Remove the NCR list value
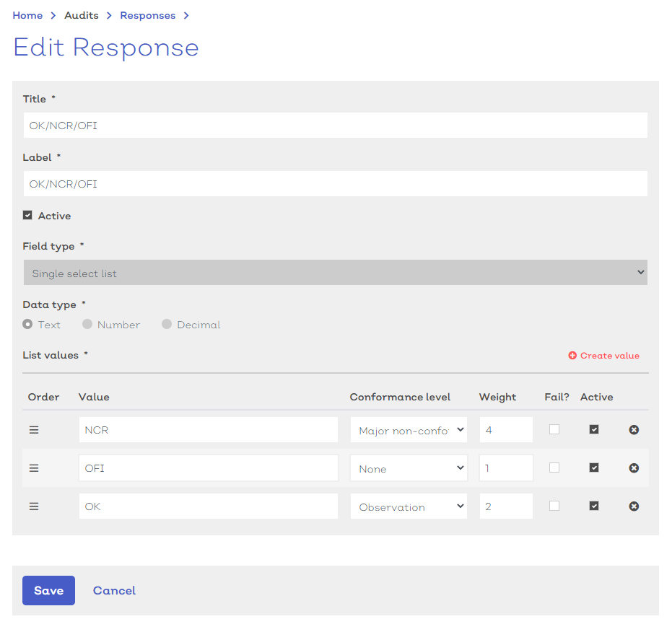The width and height of the screenshot is (672, 632). pyautogui.click(x=634, y=430)
